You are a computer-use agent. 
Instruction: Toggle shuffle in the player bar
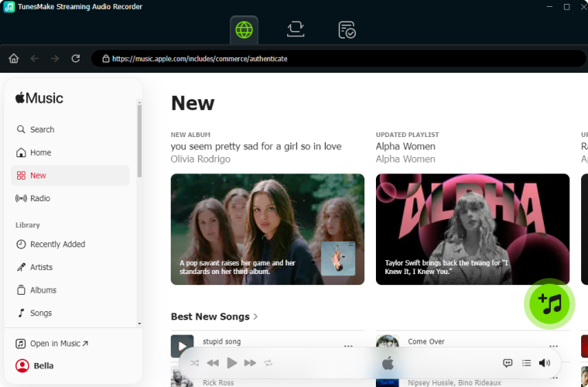195,363
